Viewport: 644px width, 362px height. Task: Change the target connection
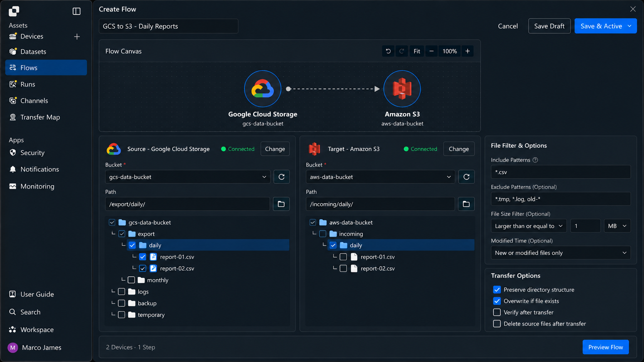(x=459, y=149)
